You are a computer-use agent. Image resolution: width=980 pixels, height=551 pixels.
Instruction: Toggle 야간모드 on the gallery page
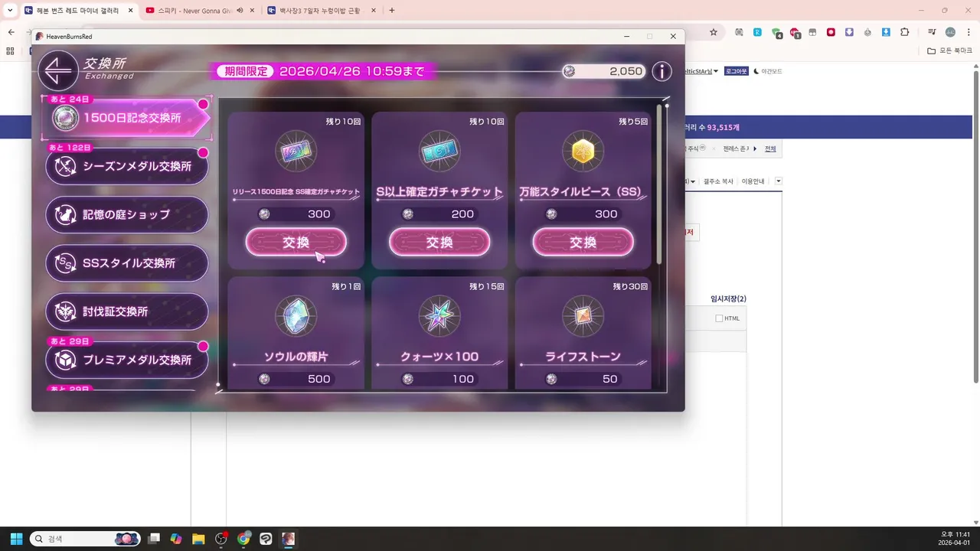(x=768, y=71)
